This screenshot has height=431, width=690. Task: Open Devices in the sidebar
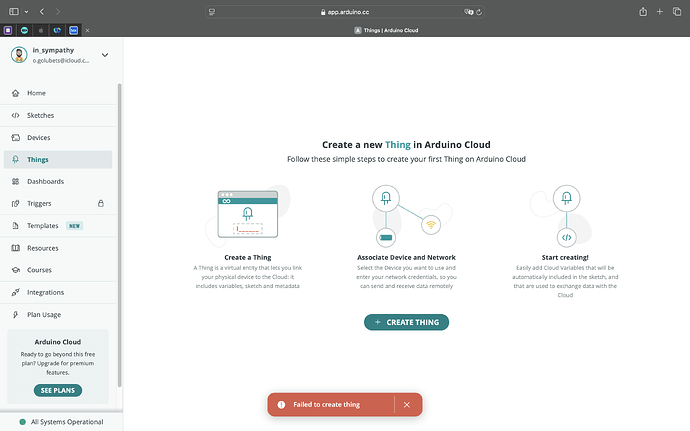click(x=58, y=137)
